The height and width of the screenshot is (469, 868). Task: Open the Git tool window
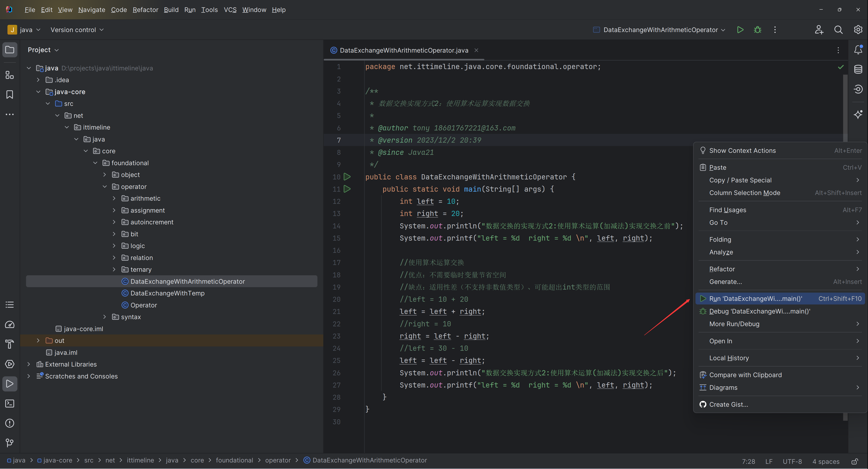click(10, 443)
